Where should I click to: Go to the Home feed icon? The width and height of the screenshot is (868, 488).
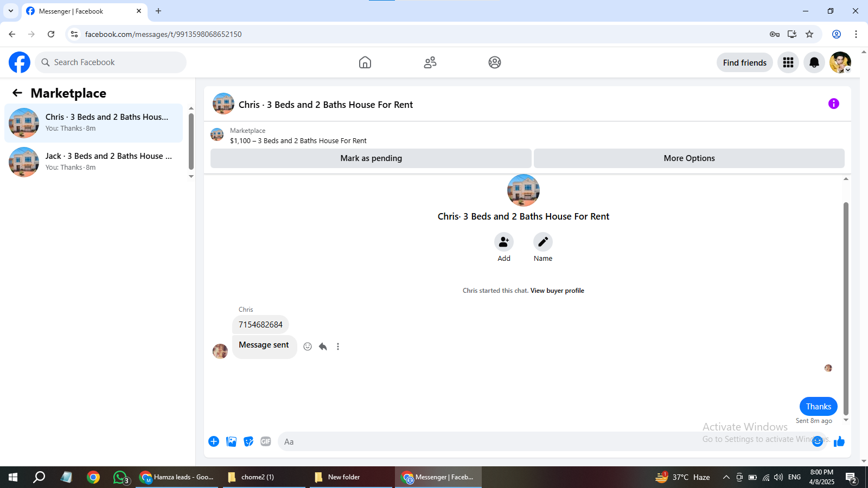pos(365,62)
